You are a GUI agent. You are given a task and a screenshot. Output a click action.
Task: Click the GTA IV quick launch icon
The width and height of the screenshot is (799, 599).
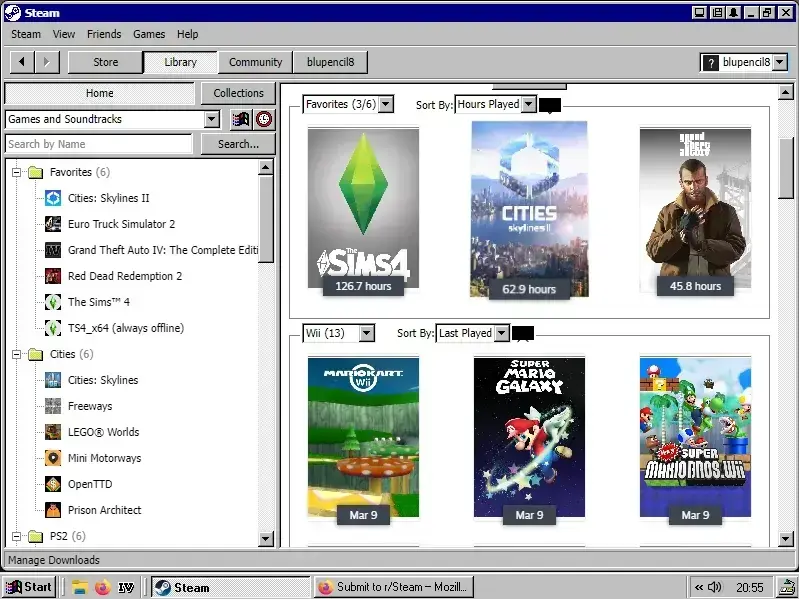[x=126, y=588]
